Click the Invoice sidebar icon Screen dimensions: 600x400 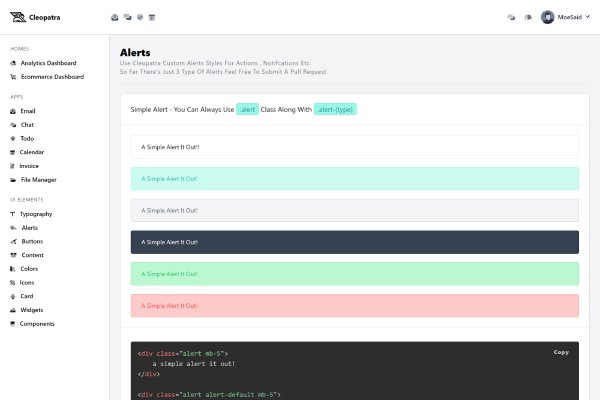click(x=12, y=166)
